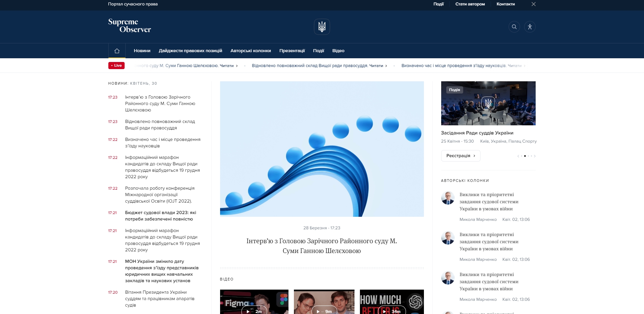Open Авторські колонки menu item
This screenshot has width=644, height=314.
[x=251, y=51]
